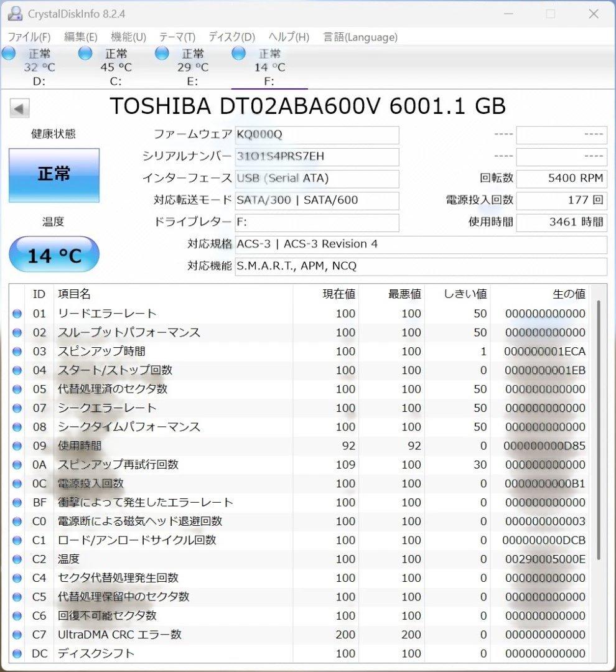Click the blue status dot next to リードエラーレート
The height and width of the screenshot is (672, 616).
(17, 314)
